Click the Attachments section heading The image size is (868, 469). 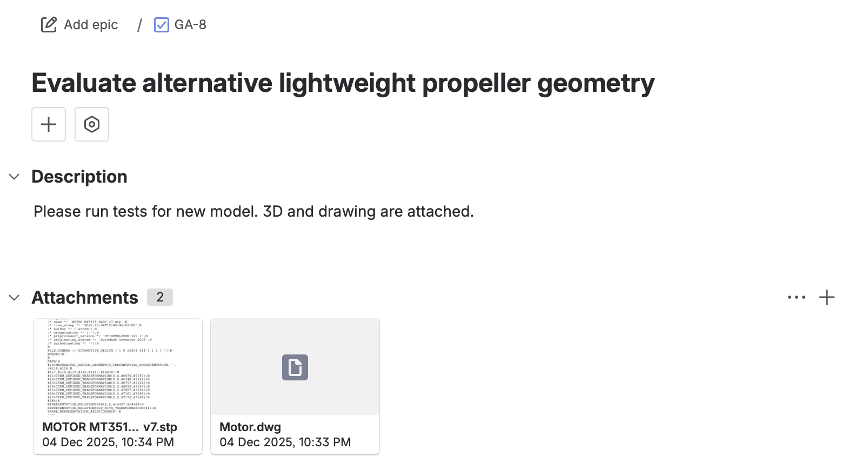(x=85, y=298)
